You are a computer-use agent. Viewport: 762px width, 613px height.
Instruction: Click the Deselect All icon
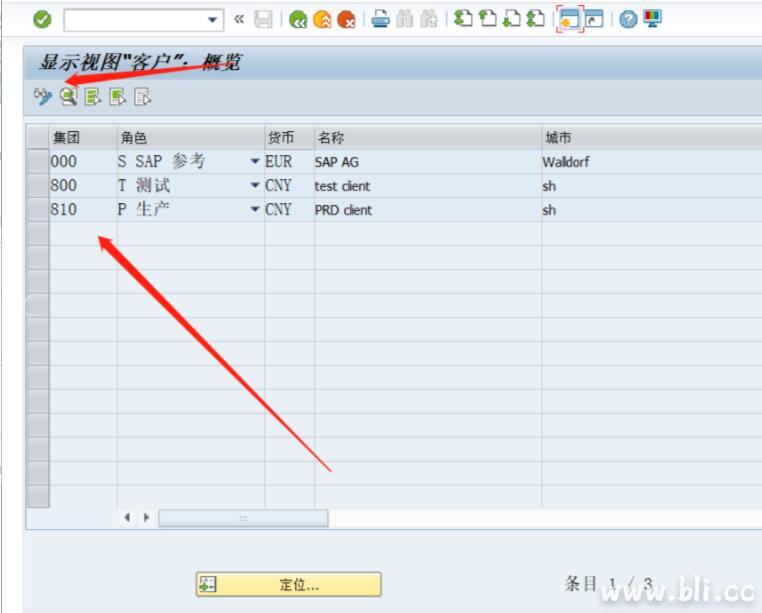coord(142,97)
